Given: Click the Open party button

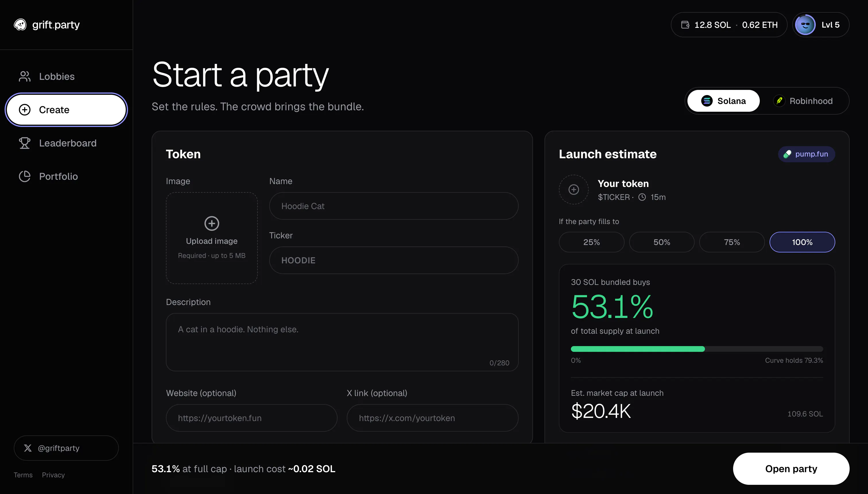Looking at the screenshot, I should pyautogui.click(x=791, y=468).
